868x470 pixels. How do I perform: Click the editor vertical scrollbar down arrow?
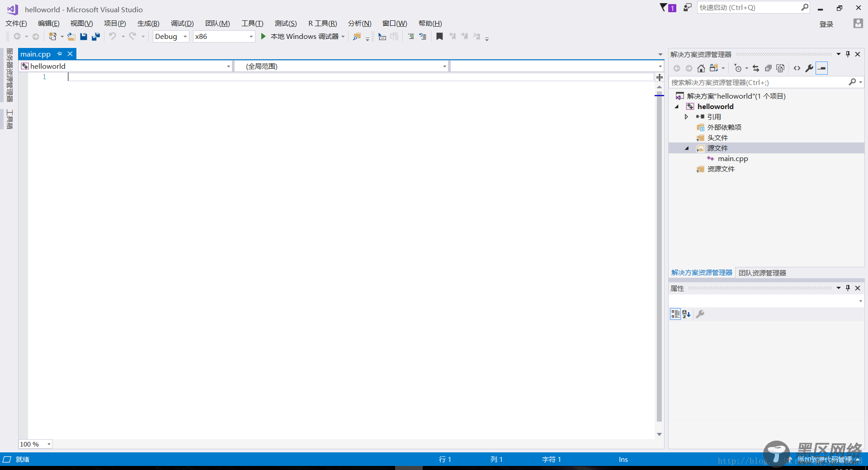point(660,434)
